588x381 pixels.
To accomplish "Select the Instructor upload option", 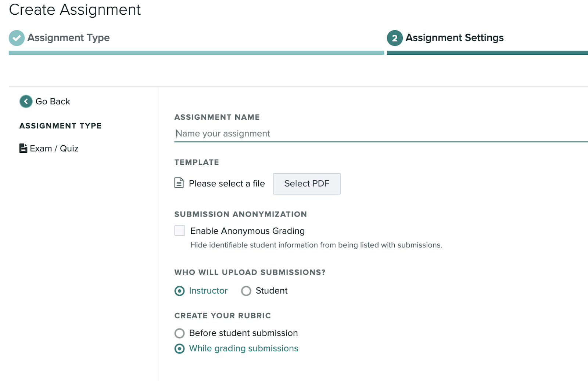I will click(179, 291).
